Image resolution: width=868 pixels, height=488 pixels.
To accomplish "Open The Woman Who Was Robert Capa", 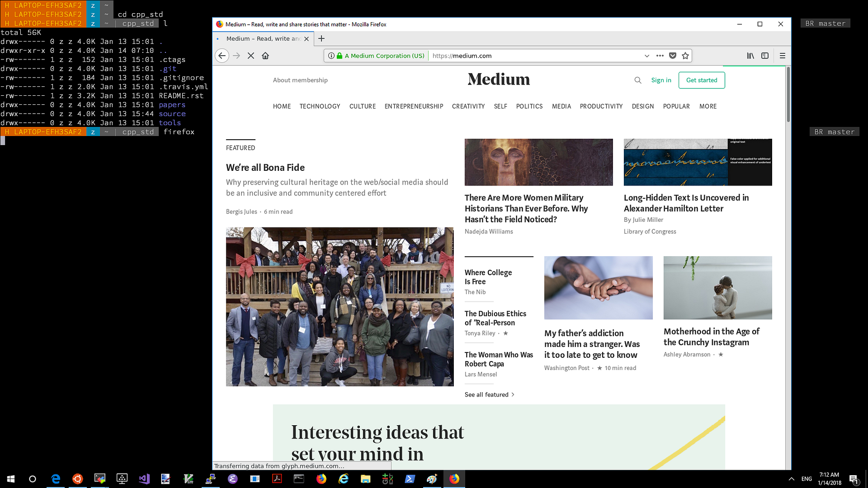I will 499,359.
